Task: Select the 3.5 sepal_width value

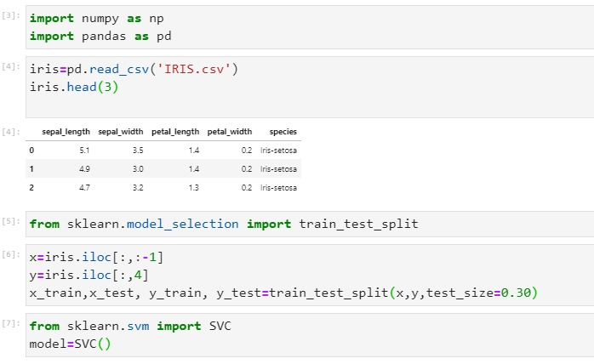Action: 138,151
